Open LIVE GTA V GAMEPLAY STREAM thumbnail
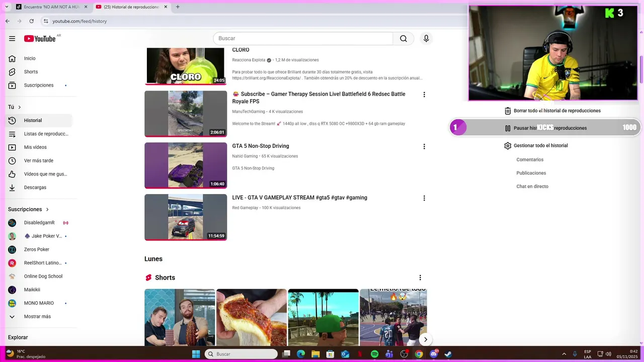This screenshot has height=362, width=644. 186,217
